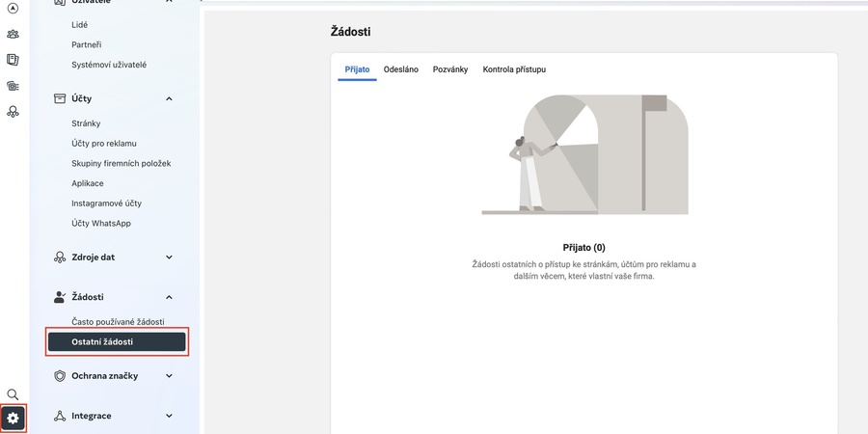Click the pages stack icon in left rail

coord(13,60)
